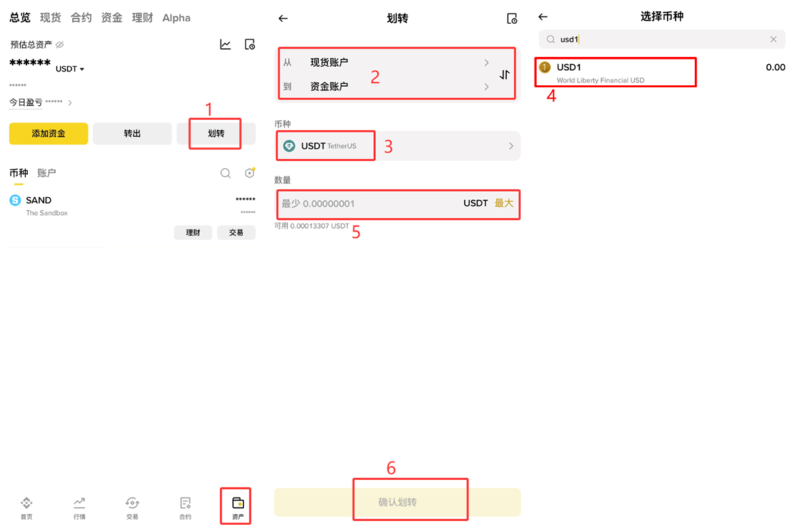Image resolution: width=794 pixels, height=532 pixels.
Task: Open the transaction record icon on 总览 page
Action: click(x=249, y=44)
